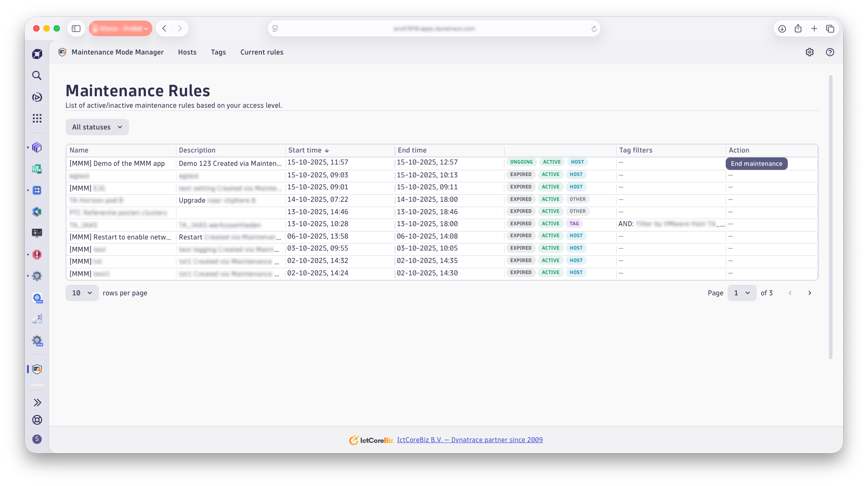Expand the sidebar with the double-chevron icon

pyautogui.click(x=37, y=402)
